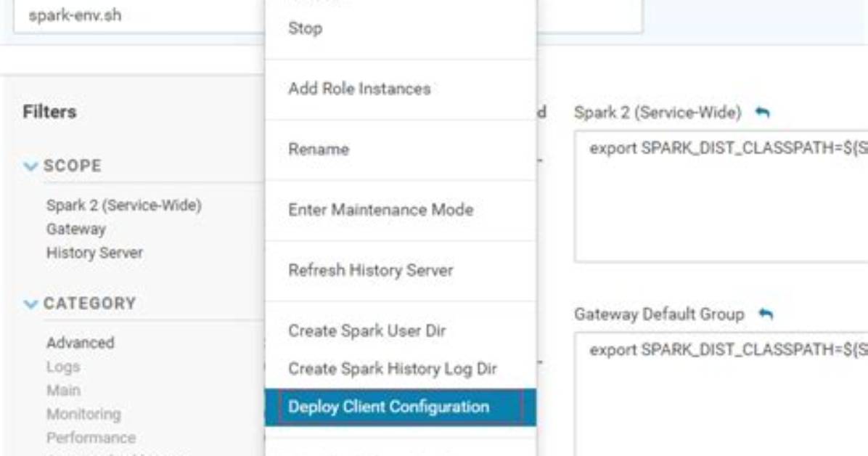868x456 pixels.
Task: Collapse the CATEGORY filter section
Action: tap(31, 304)
